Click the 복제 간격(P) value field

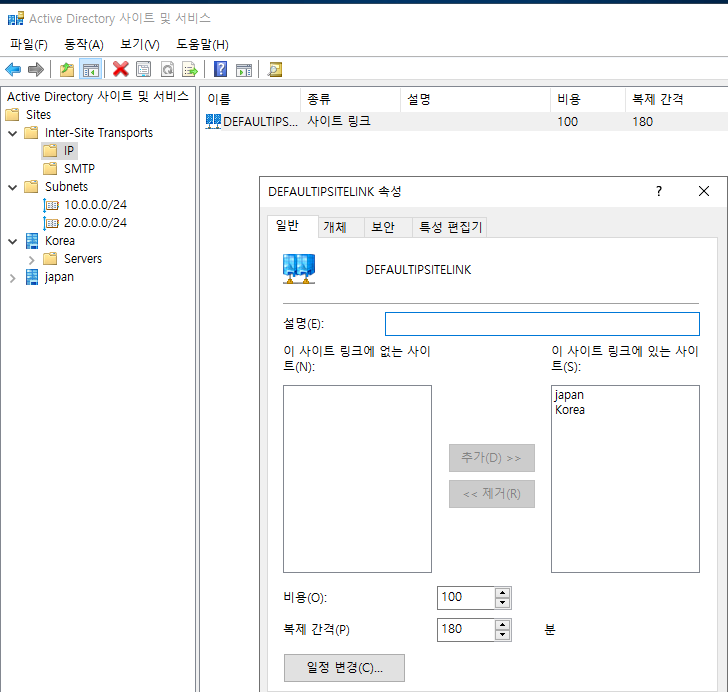[466, 629]
